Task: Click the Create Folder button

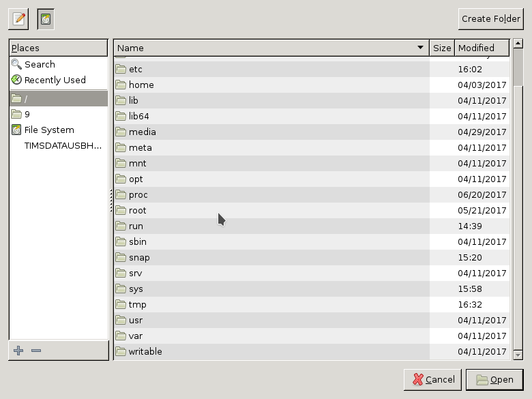Action: pyautogui.click(x=490, y=19)
